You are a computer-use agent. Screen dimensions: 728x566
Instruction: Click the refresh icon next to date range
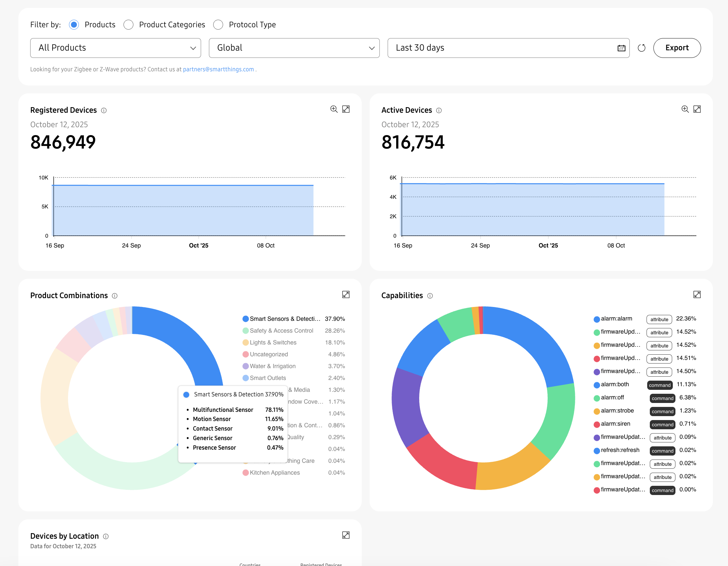642,48
